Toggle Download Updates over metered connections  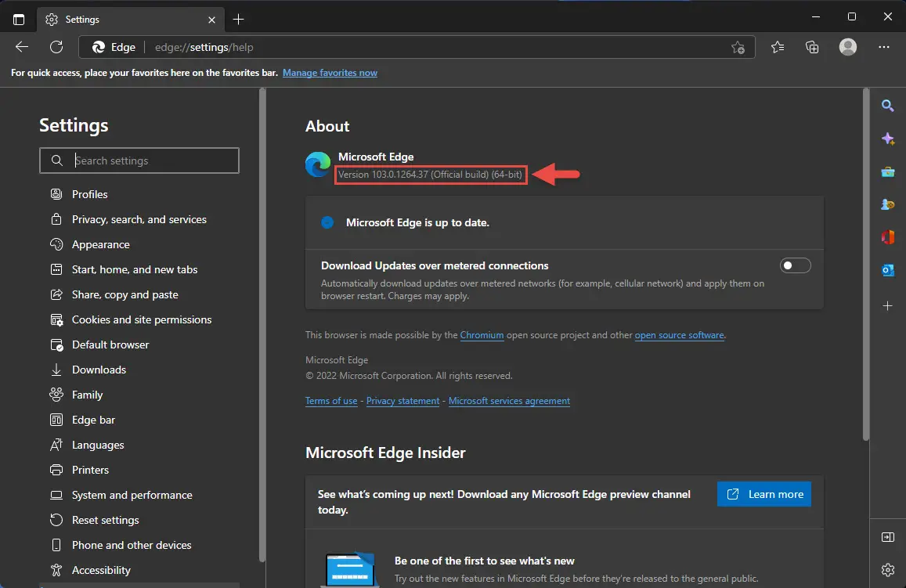[x=795, y=265]
